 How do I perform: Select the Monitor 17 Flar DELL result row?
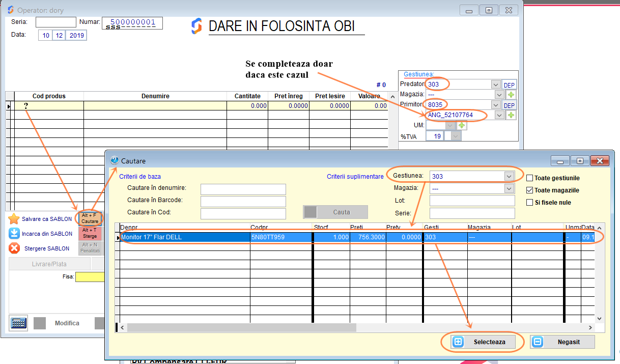(x=204, y=237)
